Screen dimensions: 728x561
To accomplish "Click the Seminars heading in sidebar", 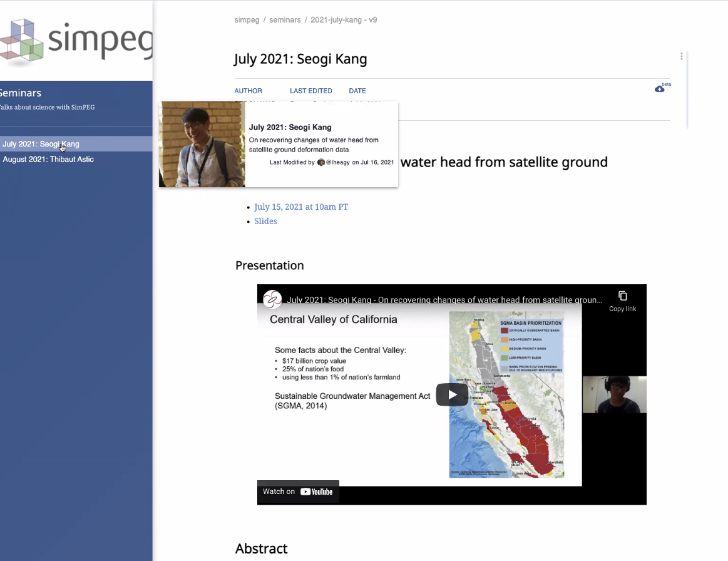I will [x=20, y=93].
